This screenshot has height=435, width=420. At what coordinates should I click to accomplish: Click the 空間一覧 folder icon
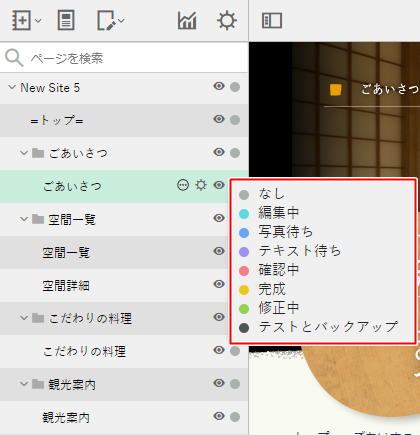(38, 219)
